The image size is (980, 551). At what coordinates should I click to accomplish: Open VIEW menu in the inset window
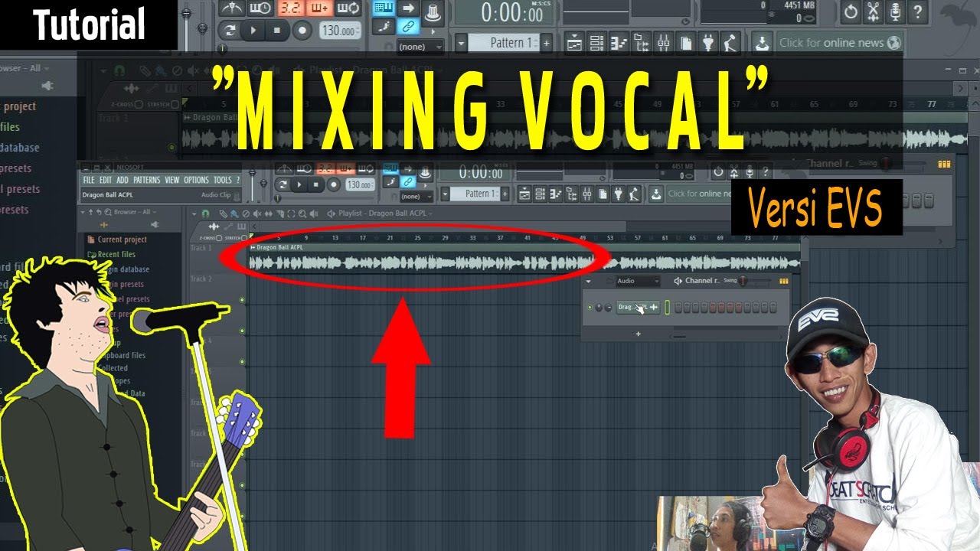[171, 181]
